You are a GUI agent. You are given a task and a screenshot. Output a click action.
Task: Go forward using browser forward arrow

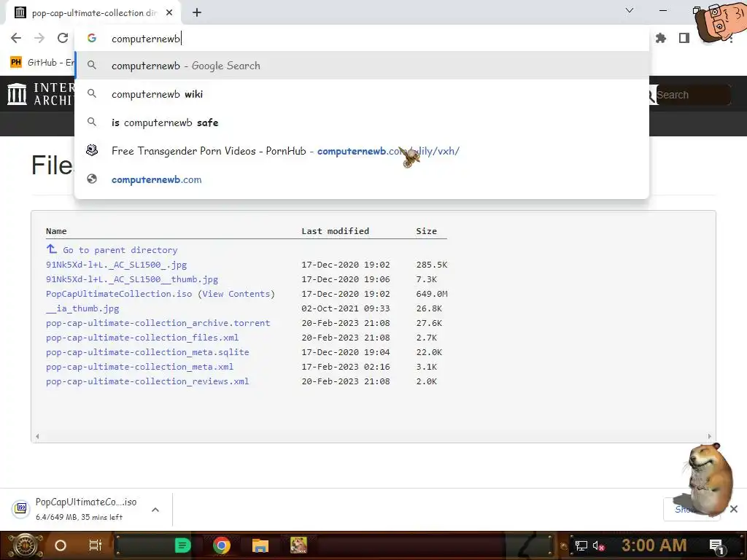(39, 38)
